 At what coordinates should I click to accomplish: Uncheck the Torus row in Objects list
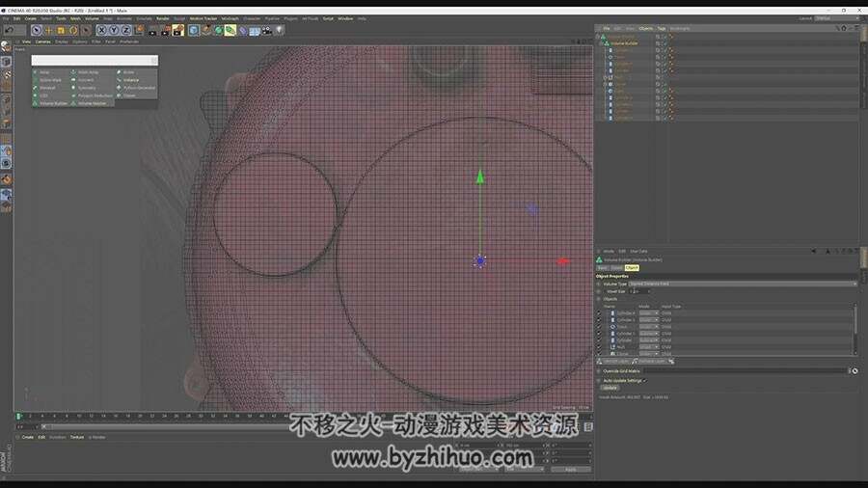click(598, 326)
